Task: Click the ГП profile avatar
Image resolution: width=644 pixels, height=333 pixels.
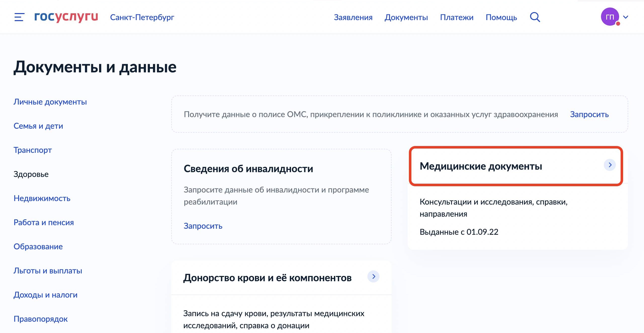Action: click(610, 17)
